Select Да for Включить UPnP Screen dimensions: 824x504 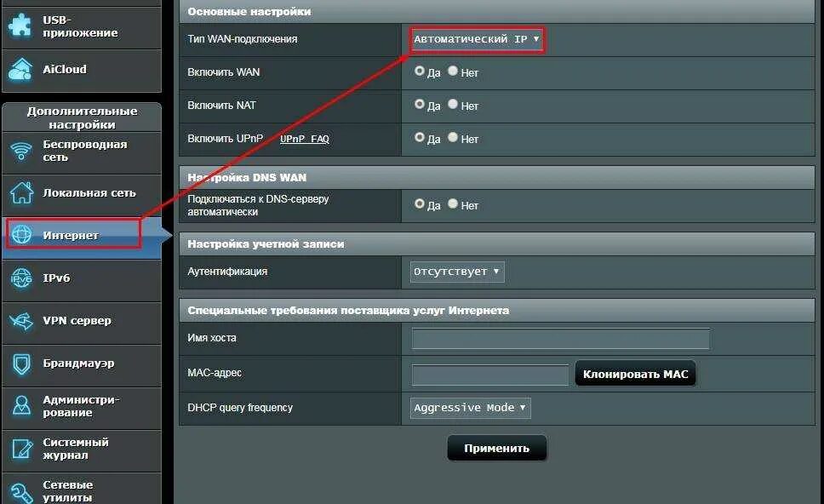420,137
